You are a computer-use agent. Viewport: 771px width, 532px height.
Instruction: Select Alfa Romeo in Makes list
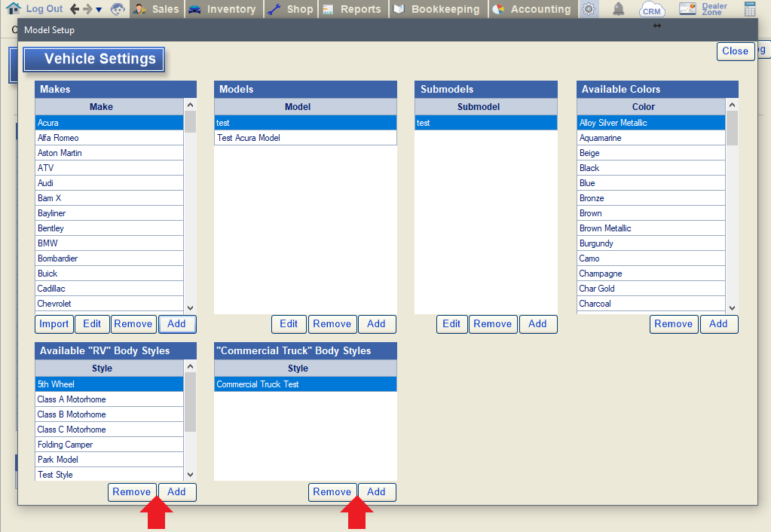point(109,138)
